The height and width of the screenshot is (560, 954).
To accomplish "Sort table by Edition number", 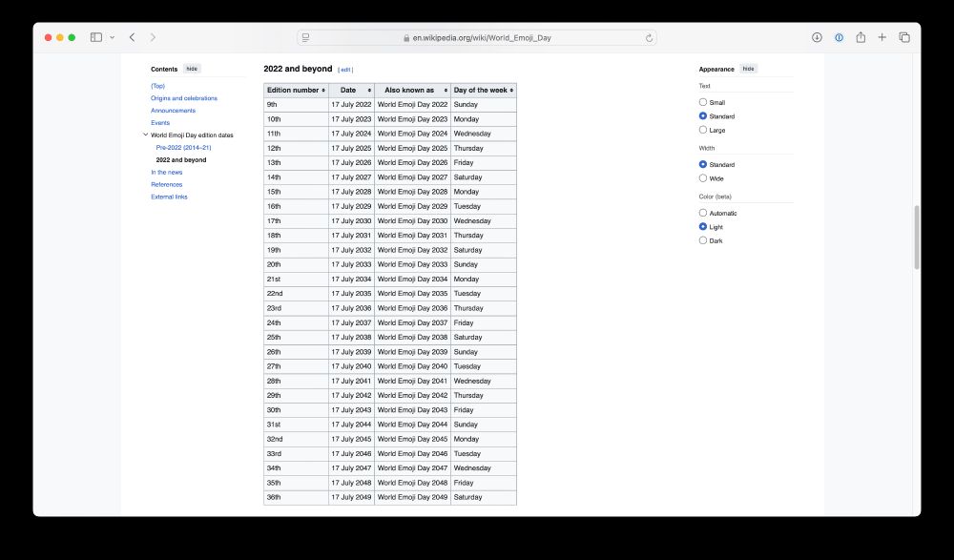I will [297, 90].
